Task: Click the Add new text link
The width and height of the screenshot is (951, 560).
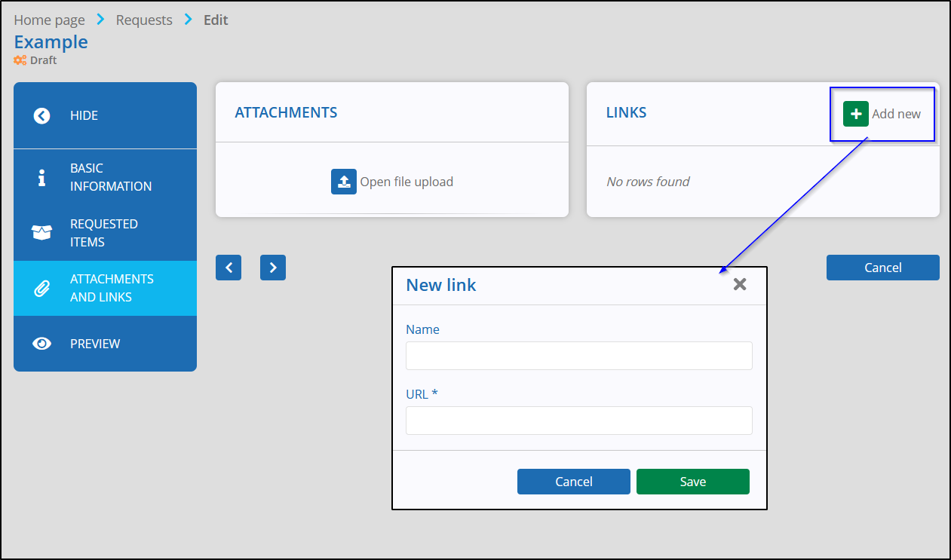Action: 896,114
